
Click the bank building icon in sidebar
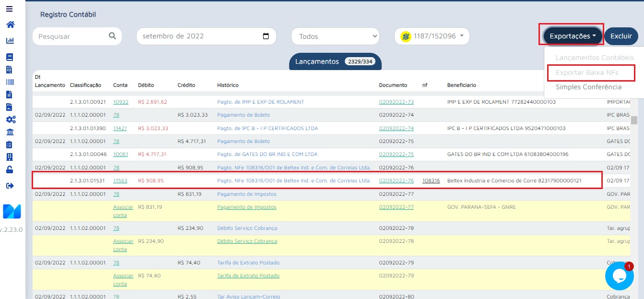pyautogui.click(x=10, y=132)
